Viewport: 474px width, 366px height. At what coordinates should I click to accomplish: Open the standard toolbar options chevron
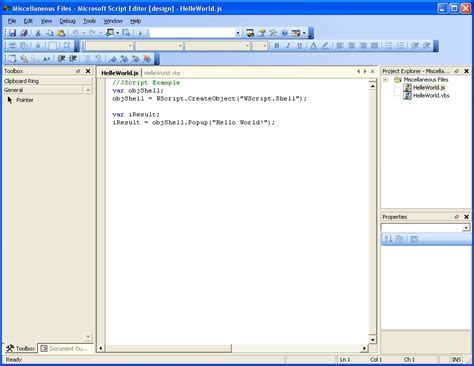coord(311,33)
